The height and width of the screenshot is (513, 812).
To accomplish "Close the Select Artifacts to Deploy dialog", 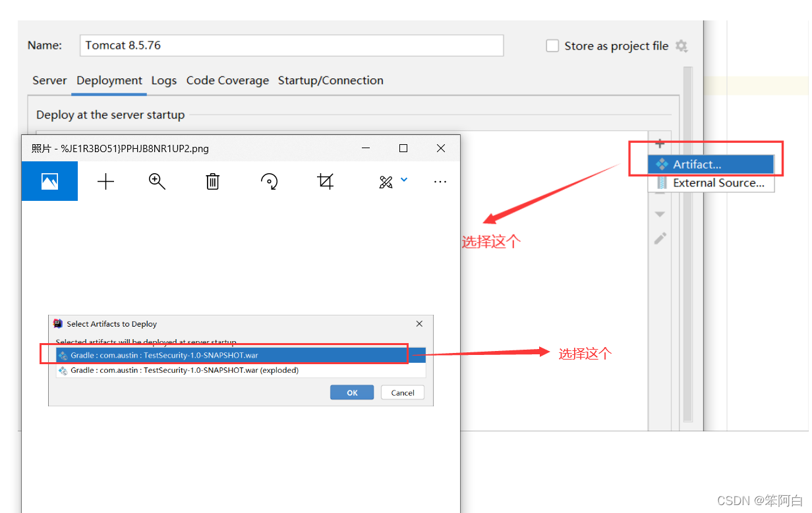I will point(419,324).
